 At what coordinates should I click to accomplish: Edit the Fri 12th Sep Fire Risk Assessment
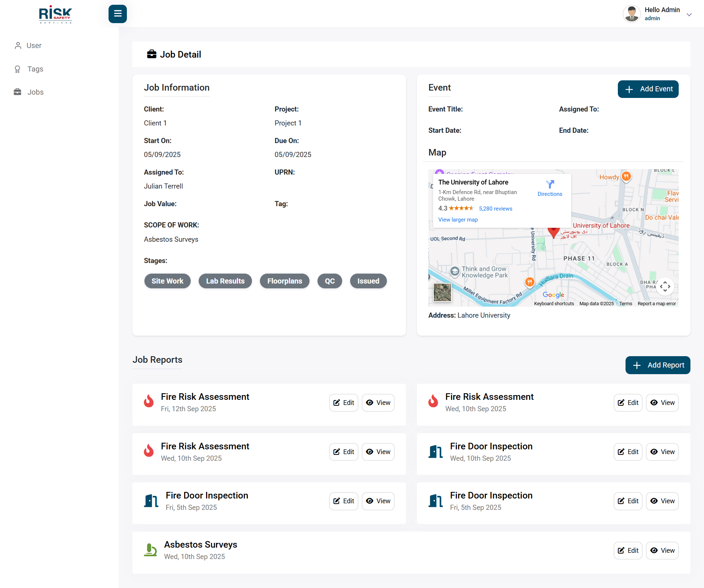point(344,403)
